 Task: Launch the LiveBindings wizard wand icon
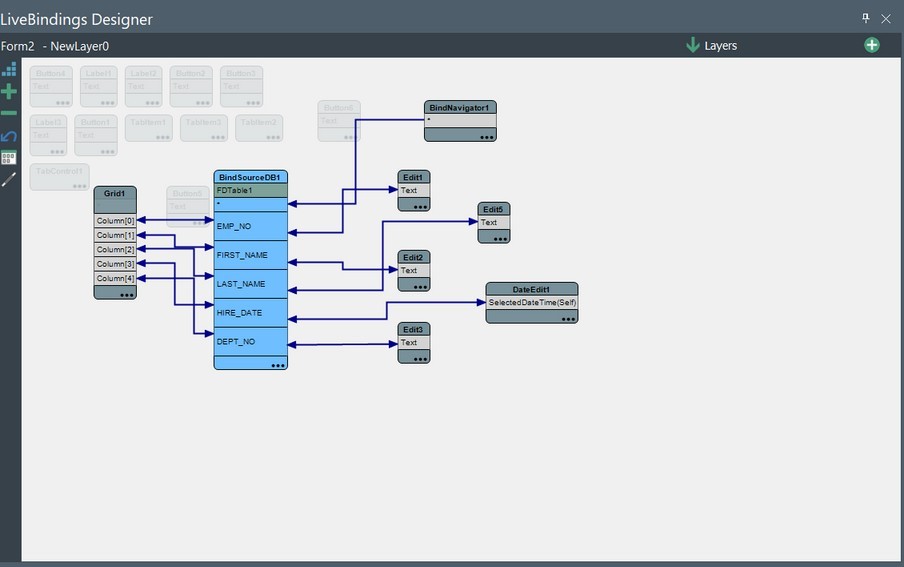pos(9,179)
